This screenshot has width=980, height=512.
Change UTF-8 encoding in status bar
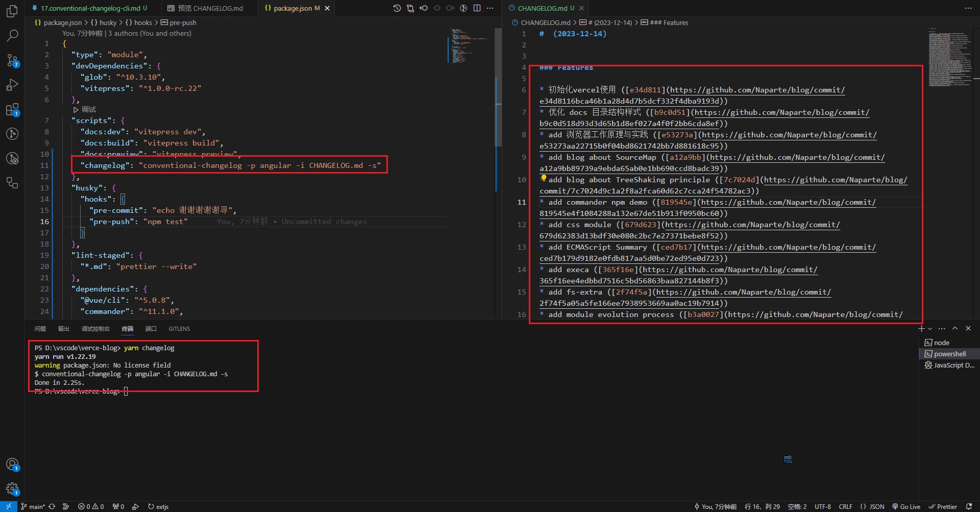(823, 506)
